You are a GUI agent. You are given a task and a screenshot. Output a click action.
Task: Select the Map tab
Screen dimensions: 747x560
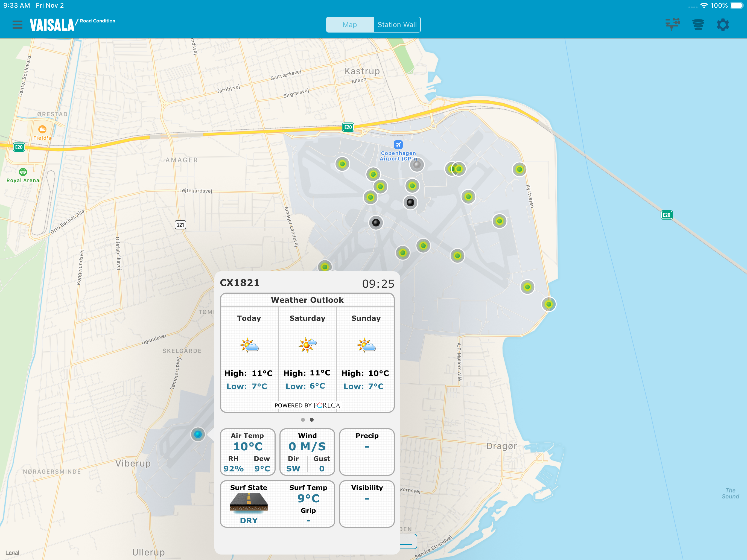[x=349, y=25]
